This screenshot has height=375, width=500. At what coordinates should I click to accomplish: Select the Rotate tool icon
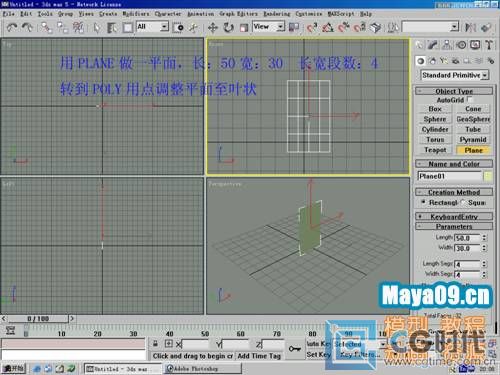click(x=228, y=27)
